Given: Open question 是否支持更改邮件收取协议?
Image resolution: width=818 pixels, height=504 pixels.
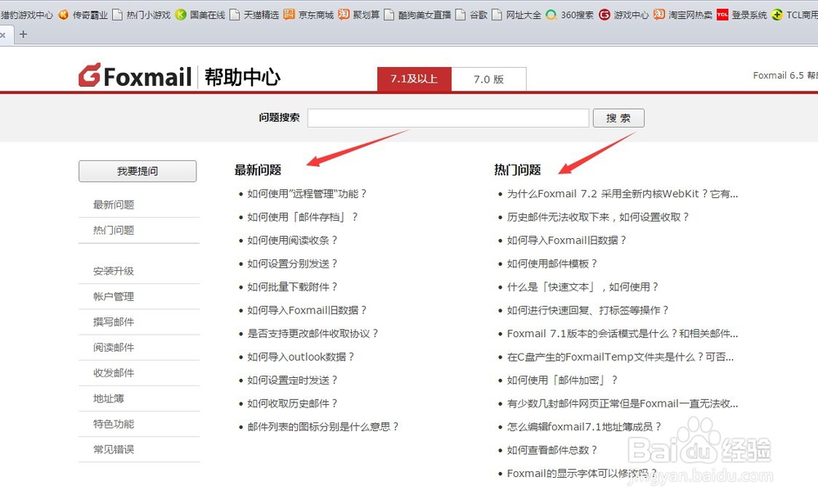Looking at the screenshot, I should [312, 334].
